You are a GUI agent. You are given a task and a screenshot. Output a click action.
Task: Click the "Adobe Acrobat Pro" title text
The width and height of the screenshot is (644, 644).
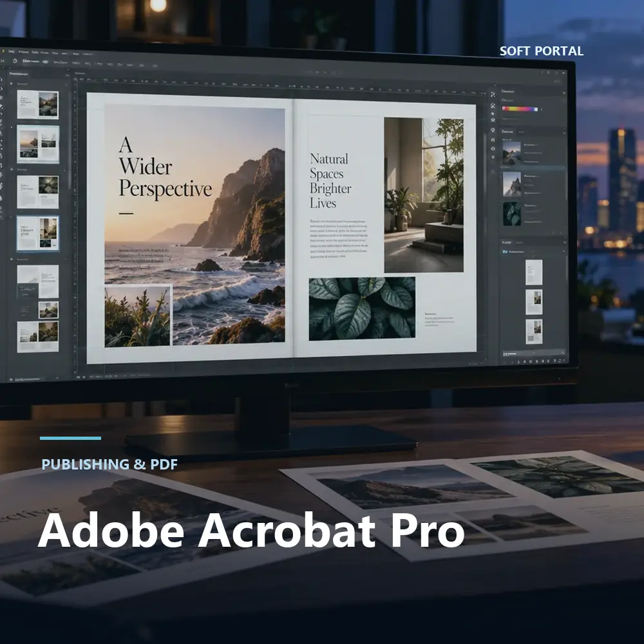tap(251, 530)
